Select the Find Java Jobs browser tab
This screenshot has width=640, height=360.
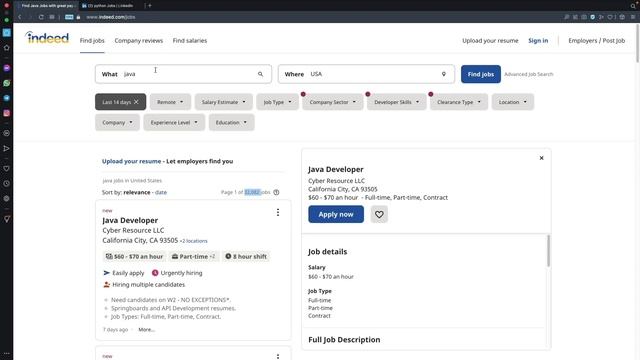coord(46,6)
